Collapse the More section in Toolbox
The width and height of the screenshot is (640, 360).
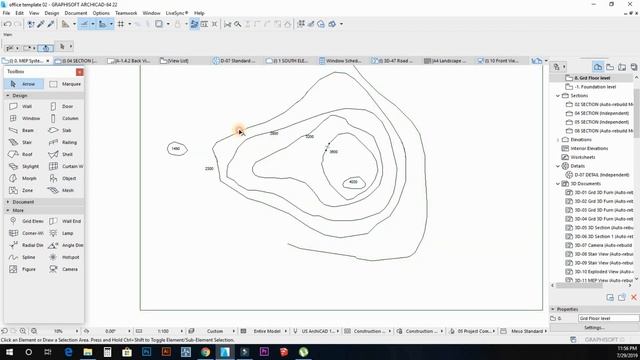tap(8, 211)
